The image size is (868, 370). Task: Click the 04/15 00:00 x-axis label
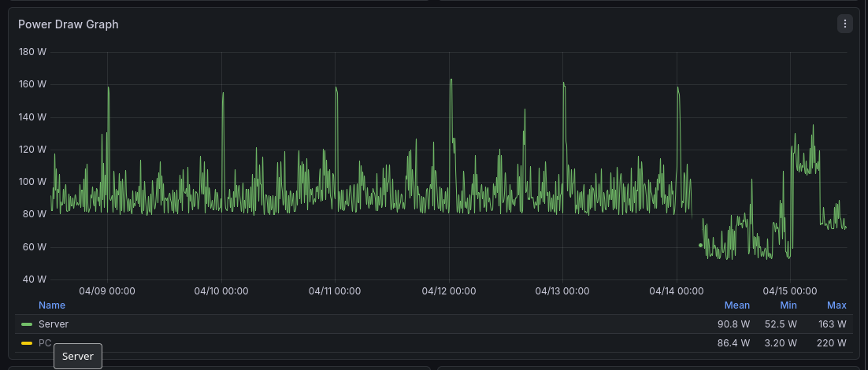click(x=790, y=290)
